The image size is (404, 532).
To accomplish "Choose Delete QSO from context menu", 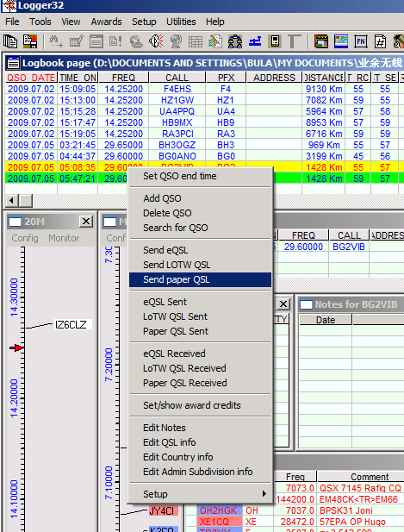I will (x=200, y=213).
